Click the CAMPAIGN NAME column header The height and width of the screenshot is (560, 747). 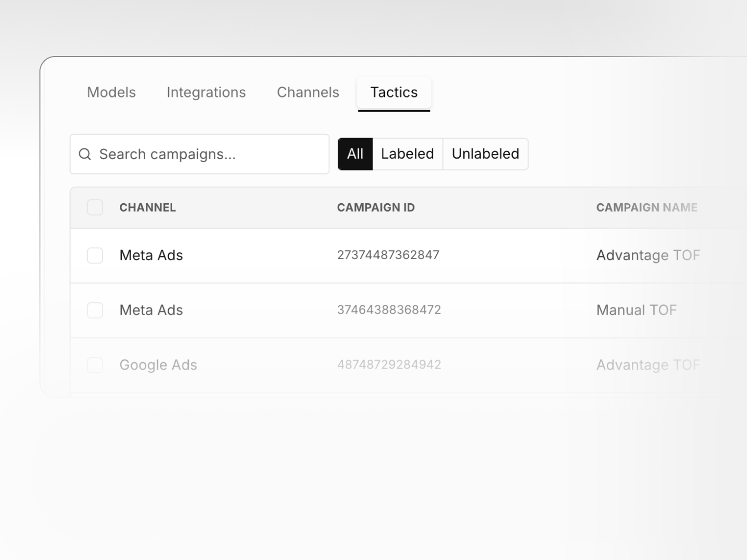[647, 207]
